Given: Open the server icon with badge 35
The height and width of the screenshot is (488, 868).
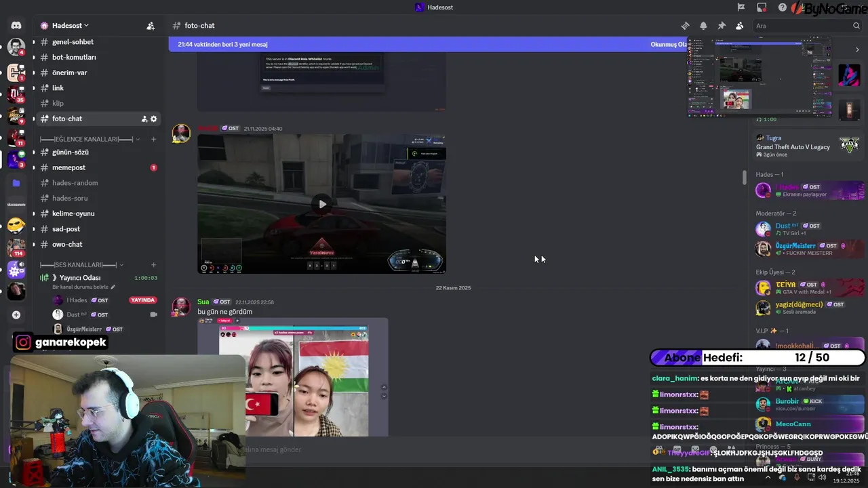Looking at the screenshot, I should 16,93.
